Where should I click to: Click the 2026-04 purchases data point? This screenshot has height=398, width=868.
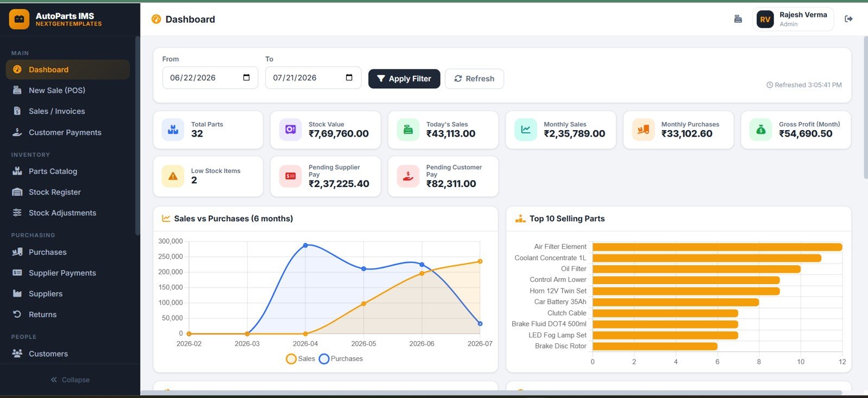305,246
